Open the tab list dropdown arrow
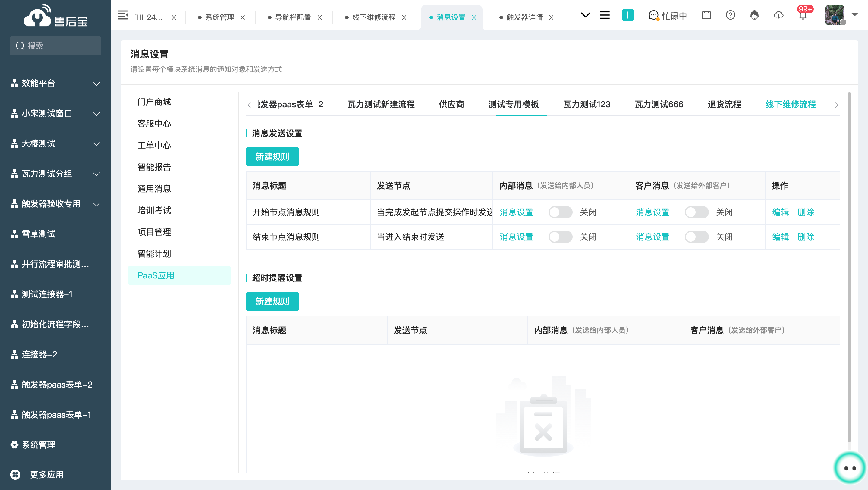Image resolution: width=868 pixels, height=490 pixels. point(586,15)
